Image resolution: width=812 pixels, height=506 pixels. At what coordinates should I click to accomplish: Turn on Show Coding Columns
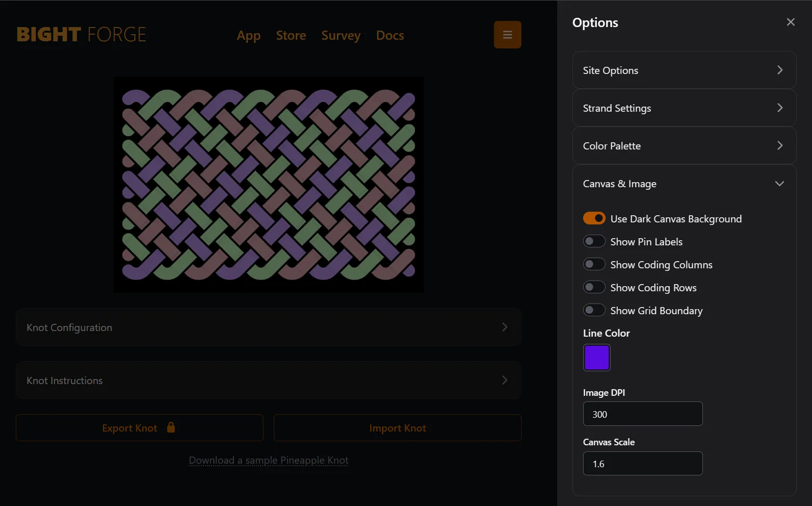594,264
